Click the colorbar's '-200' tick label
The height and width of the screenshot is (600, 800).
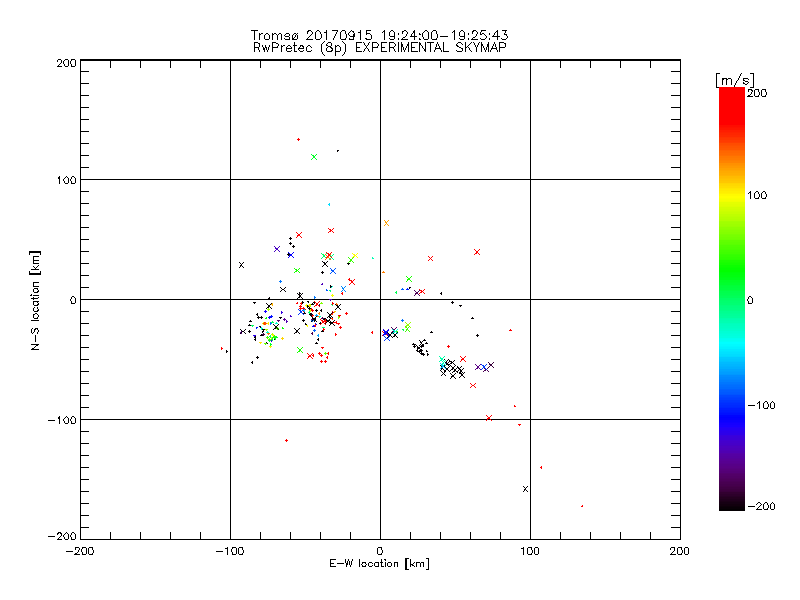pos(761,506)
